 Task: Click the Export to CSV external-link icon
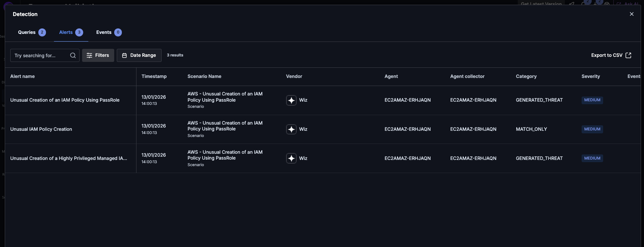tap(628, 55)
